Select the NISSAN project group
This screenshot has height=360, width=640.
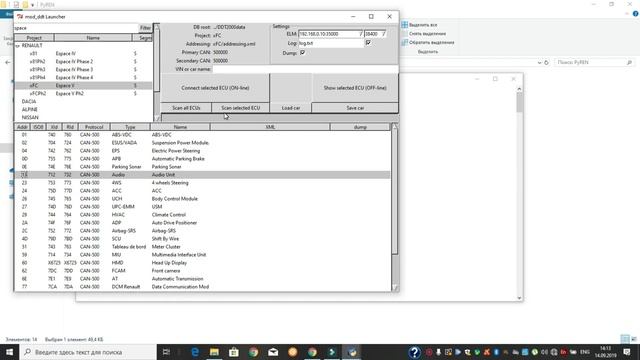click(30, 118)
